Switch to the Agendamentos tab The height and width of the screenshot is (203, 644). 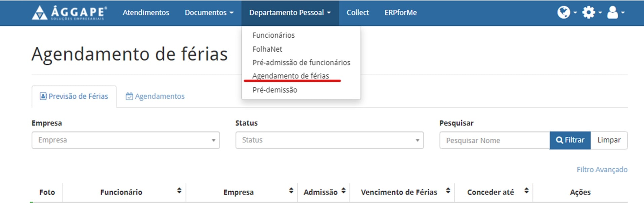(x=155, y=96)
